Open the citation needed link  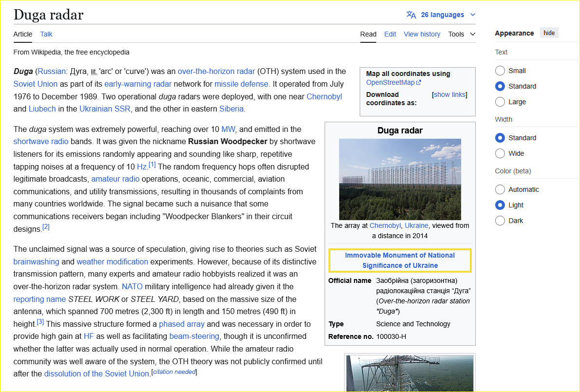(x=174, y=372)
